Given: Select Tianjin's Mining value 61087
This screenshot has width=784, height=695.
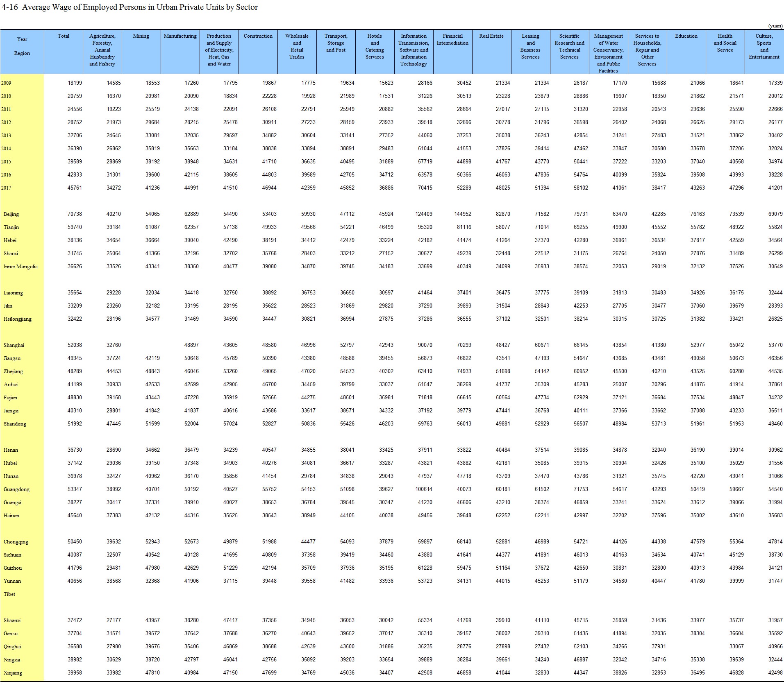Looking at the screenshot, I should click(152, 227).
